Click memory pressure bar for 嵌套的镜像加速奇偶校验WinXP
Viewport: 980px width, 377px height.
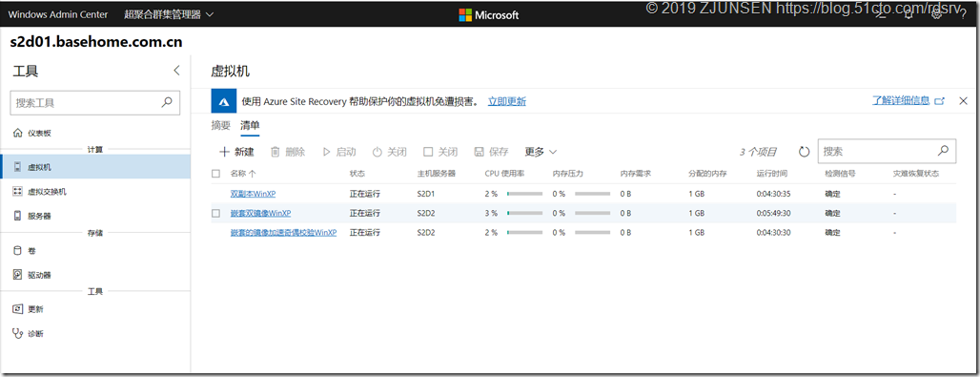[593, 233]
